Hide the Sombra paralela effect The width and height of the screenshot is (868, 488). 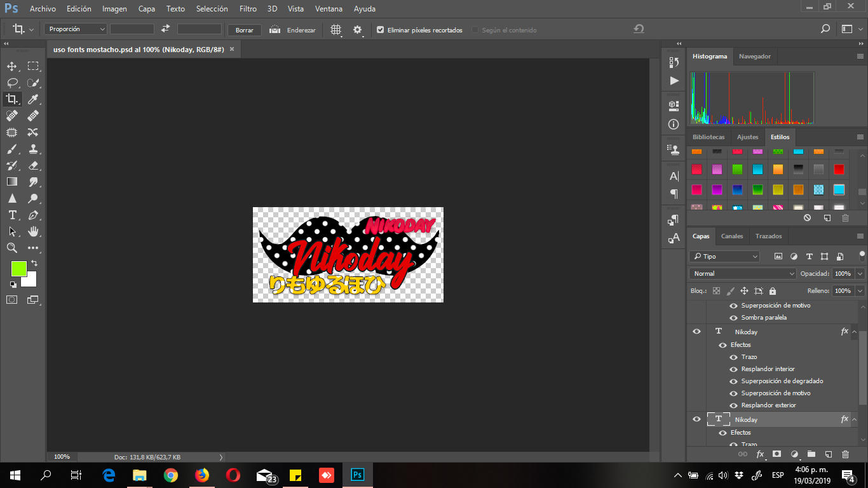pyautogui.click(x=733, y=318)
